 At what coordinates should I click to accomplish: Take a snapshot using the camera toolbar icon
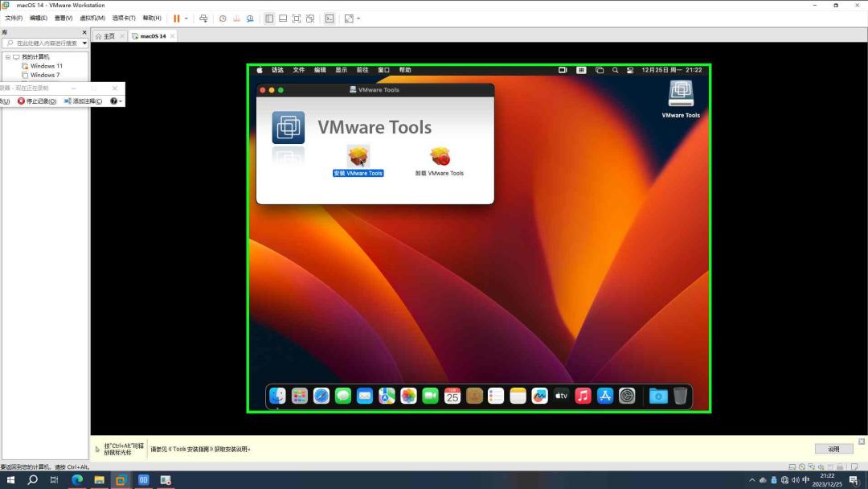tap(223, 17)
